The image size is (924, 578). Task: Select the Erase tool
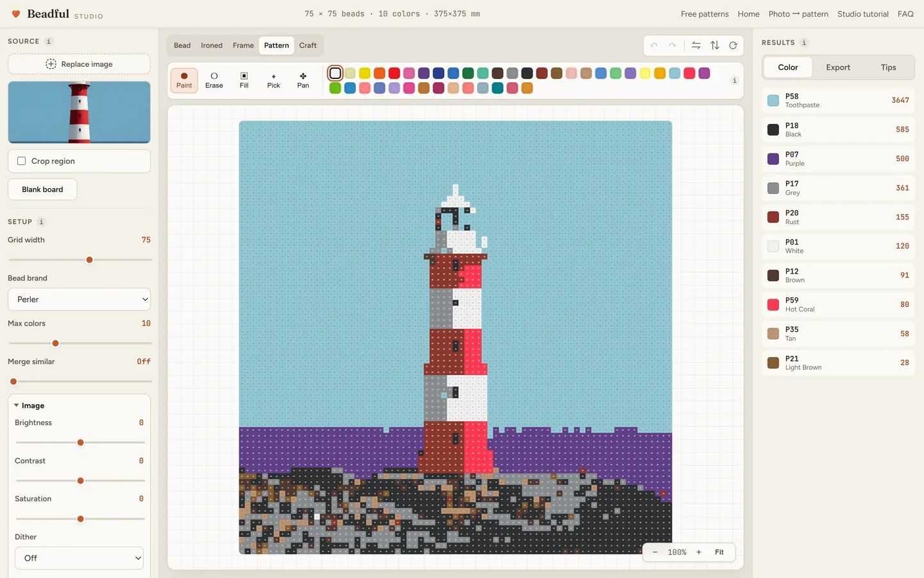tap(214, 80)
